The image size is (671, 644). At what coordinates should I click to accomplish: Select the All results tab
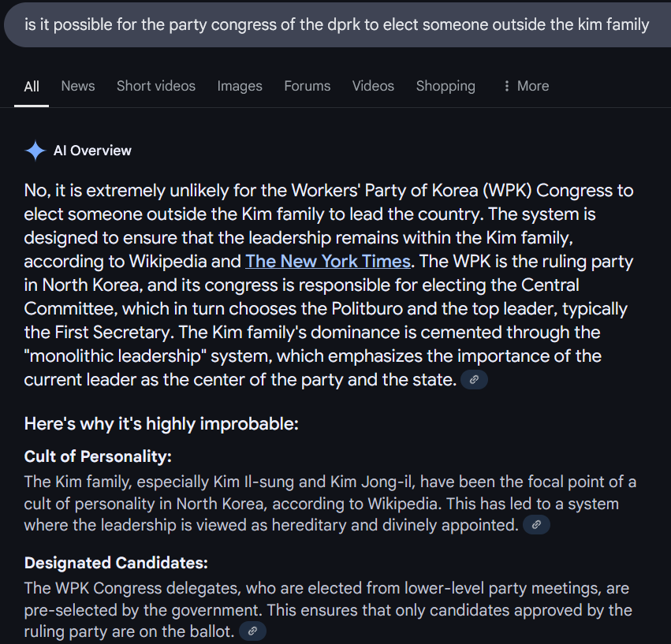(x=32, y=87)
